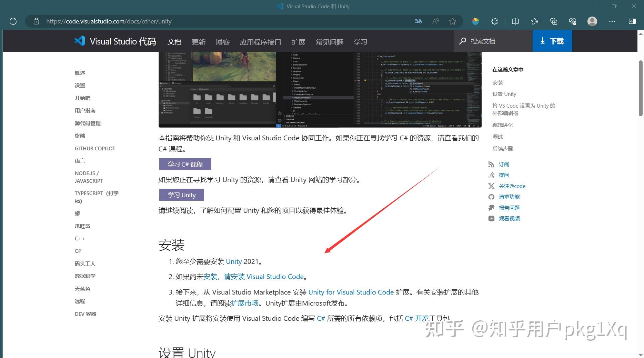Open the browser settings (...) menu
This screenshot has height=358, width=644.
click(612, 21)
